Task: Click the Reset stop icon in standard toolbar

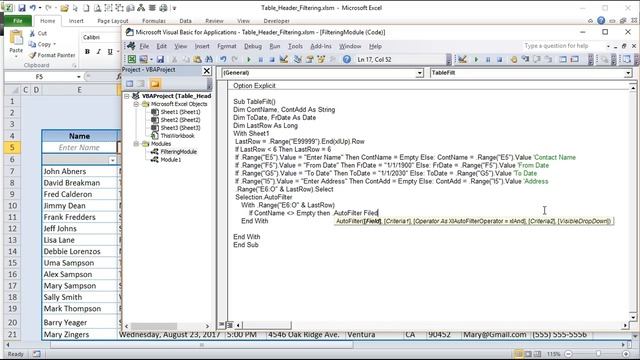Action: (x=272, y=60)
